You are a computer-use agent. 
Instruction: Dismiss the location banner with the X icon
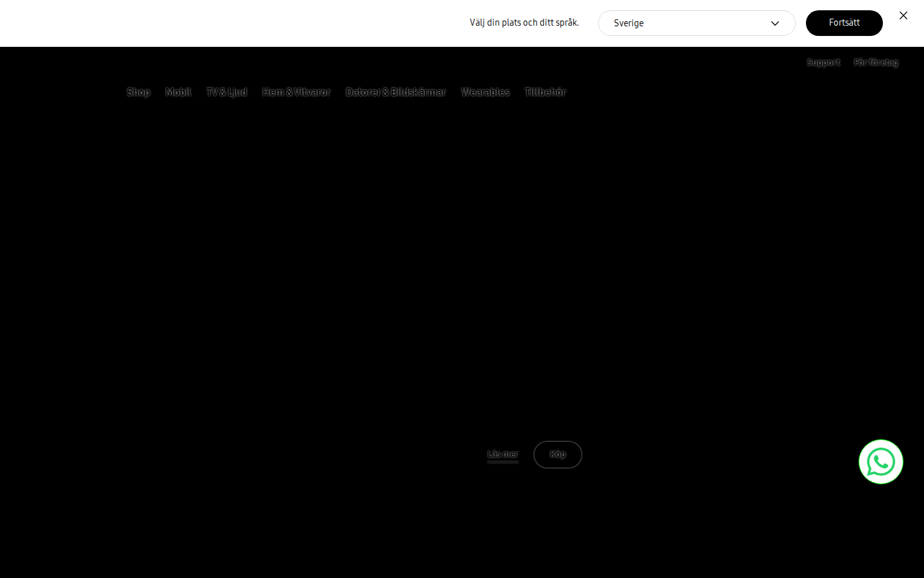click(903, 15)
